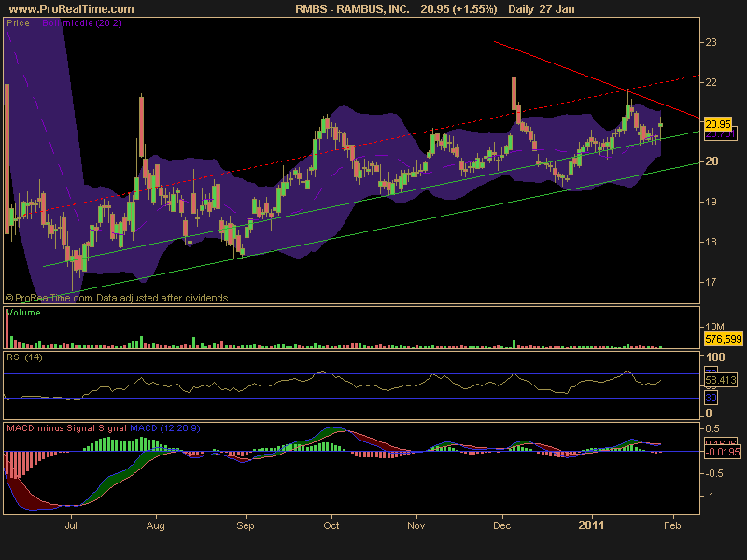Select the 576,599 volume value tag
The image size is (747, 560).
(x=723, y=339)
